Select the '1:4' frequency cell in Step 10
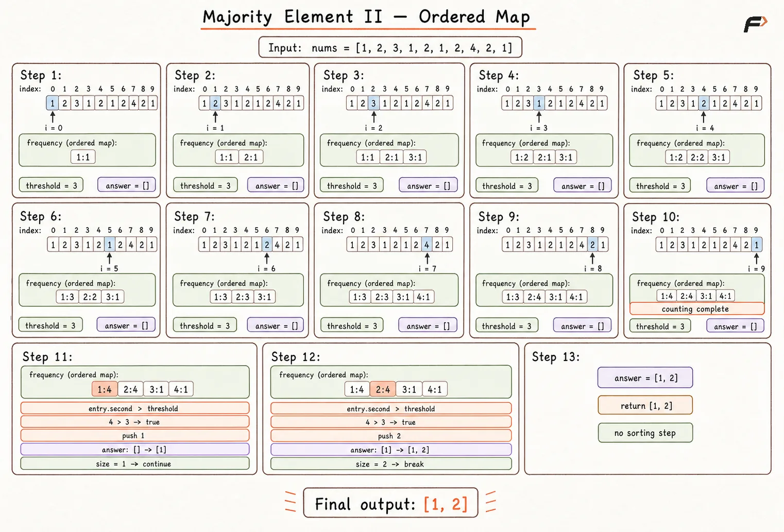This screenshot has width=784, height=532. (667, 296)
